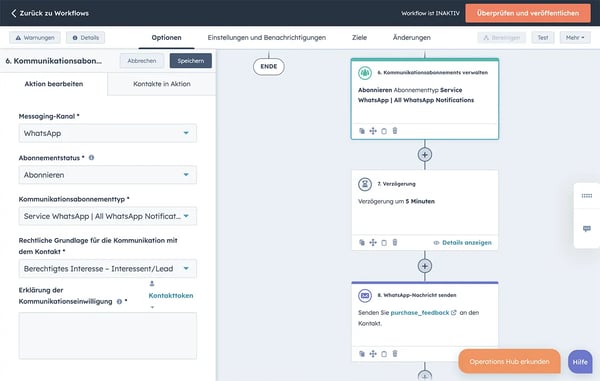The width and height of the screenshot is (600, 381).
Task: Go back via Zurück zu Workflows arrow
Action: pyautogui.click(x=14, y=13)
